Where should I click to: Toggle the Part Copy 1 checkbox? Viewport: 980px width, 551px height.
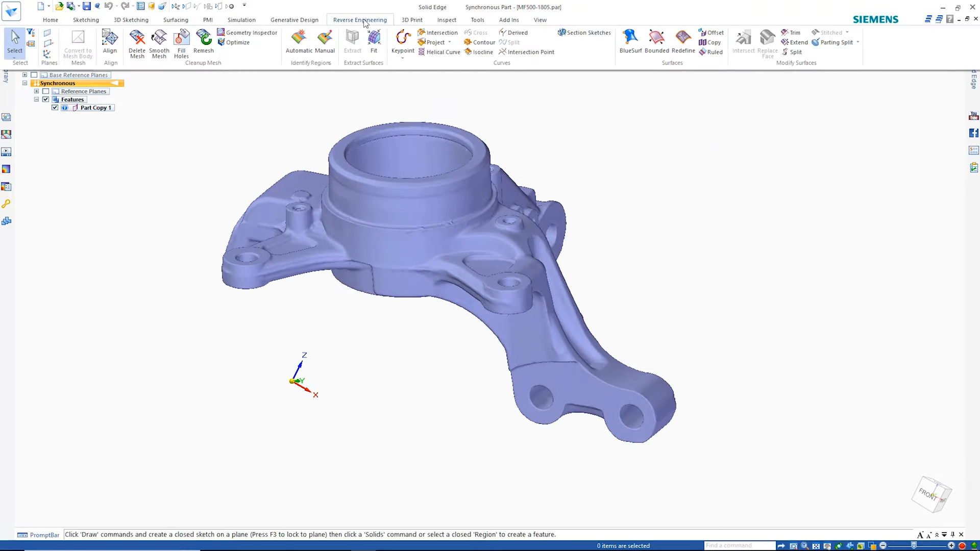pos(55,108)
